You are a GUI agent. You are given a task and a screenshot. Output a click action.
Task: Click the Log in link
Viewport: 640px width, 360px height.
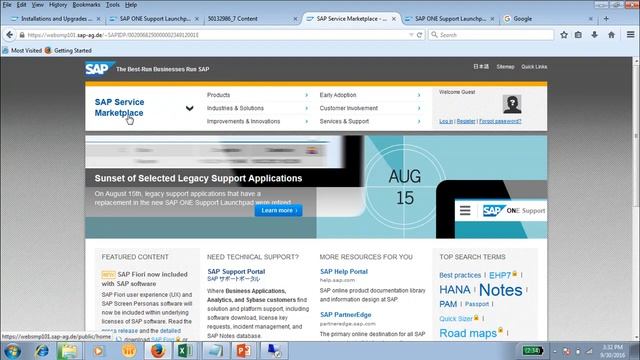point(446,121)
